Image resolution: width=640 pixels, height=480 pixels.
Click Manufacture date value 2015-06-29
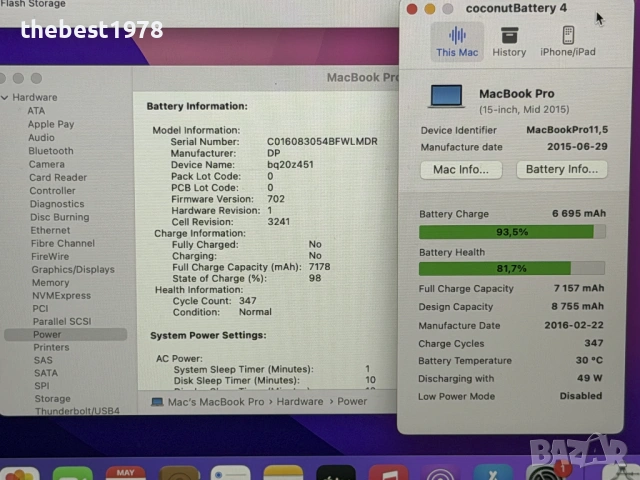point(577,147)
